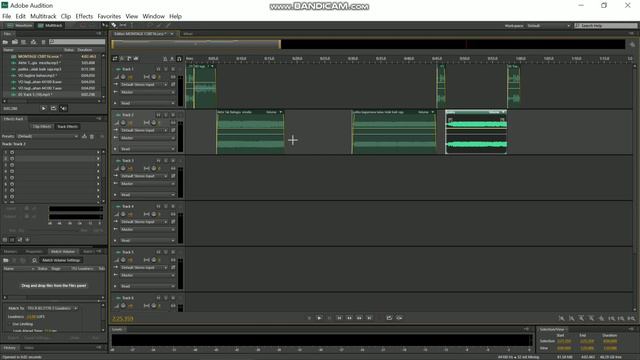Open the Effects Rack Presets dropdown

click(x=47, y=136)
